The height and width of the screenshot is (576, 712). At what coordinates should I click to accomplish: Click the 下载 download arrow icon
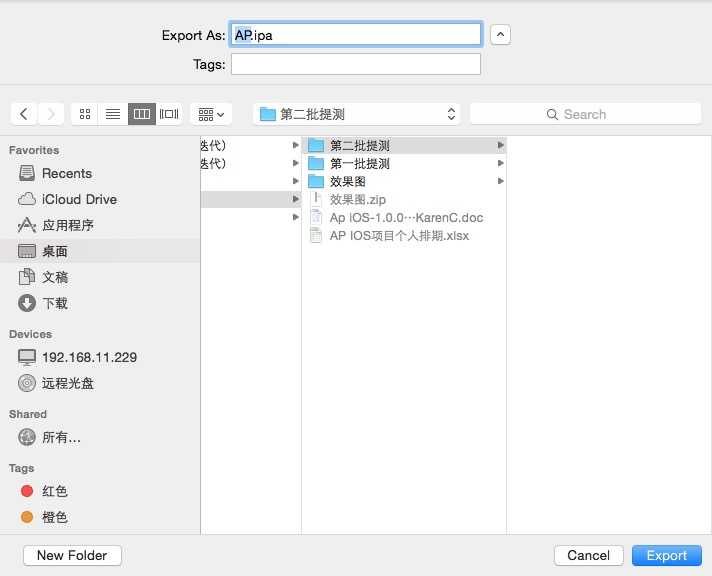[27, 303]
